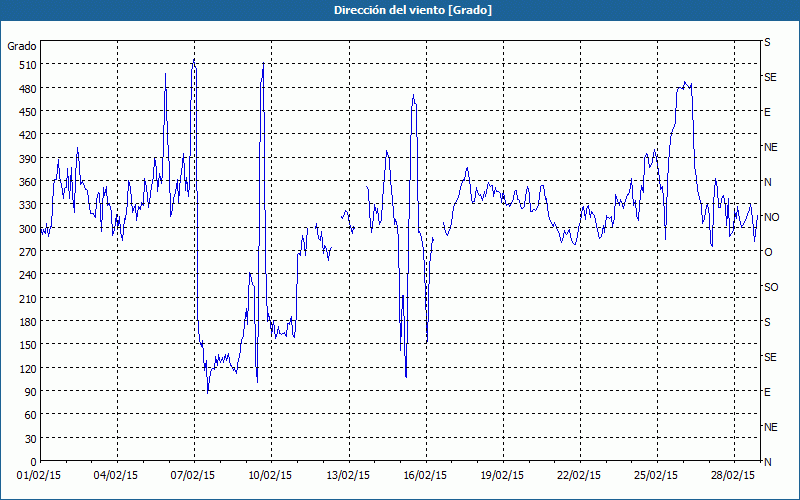Select the 360 value on the left axis
The image size is (800, 500).
click(28, 182)
